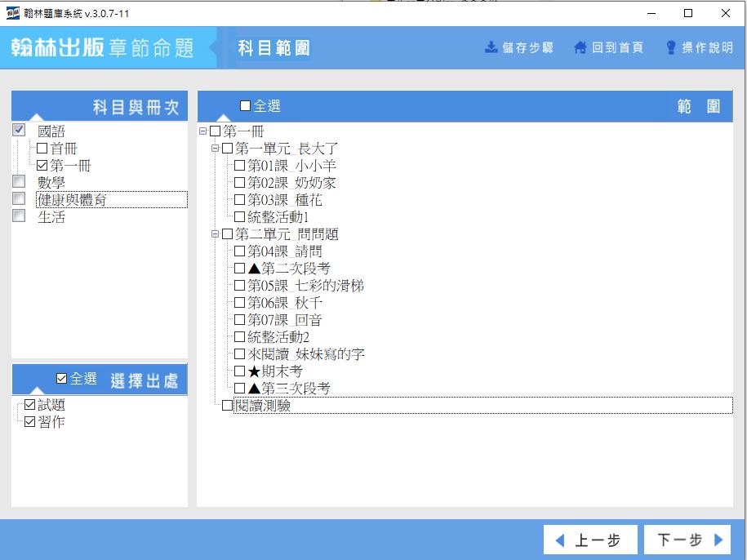Image resolution: width=747 pixels, height=560 pixels.
Task: Toggle 全選 checkbox in the 範圍 header
Action: (246, 106)
